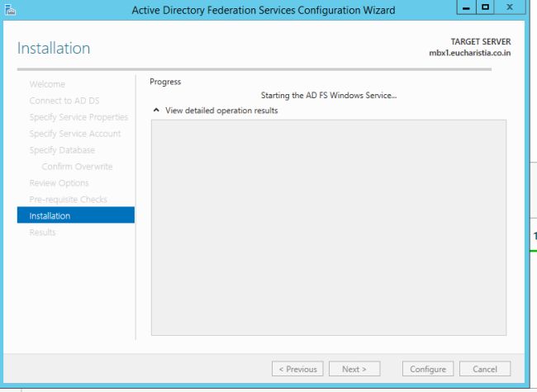Click the TARGET SERVER label
This screenshot has height=392, width=537.
point(481,41)
